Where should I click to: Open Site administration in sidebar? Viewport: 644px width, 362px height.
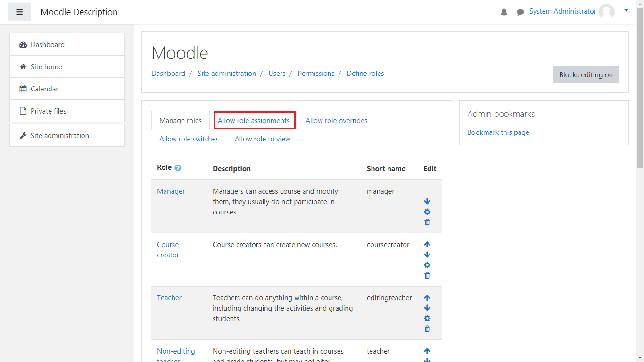(x=60, y=136)
